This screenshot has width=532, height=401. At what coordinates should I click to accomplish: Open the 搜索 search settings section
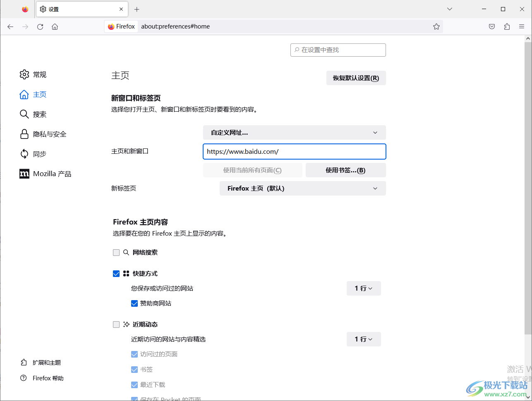(33, 114)
